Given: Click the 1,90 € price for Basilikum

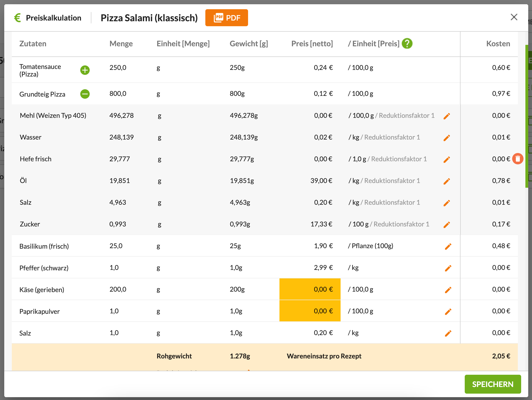Looking at the screenshot, I should (323, 246).
